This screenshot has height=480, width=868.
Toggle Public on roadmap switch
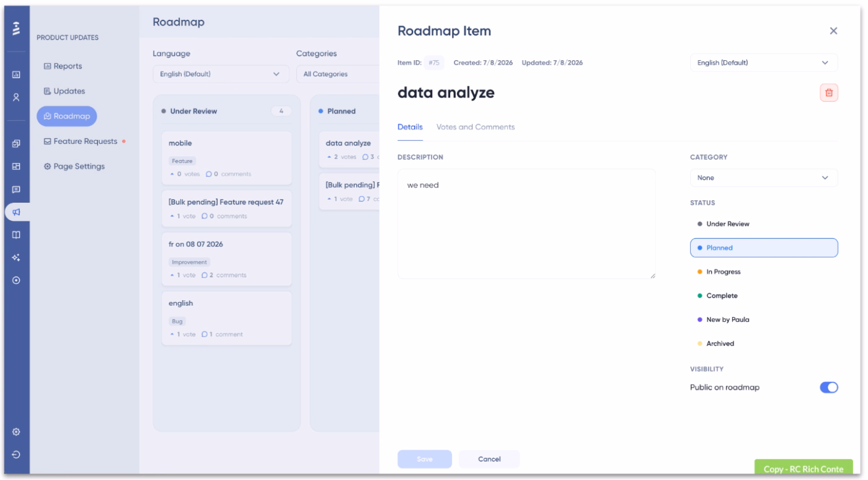coord(829,387)
